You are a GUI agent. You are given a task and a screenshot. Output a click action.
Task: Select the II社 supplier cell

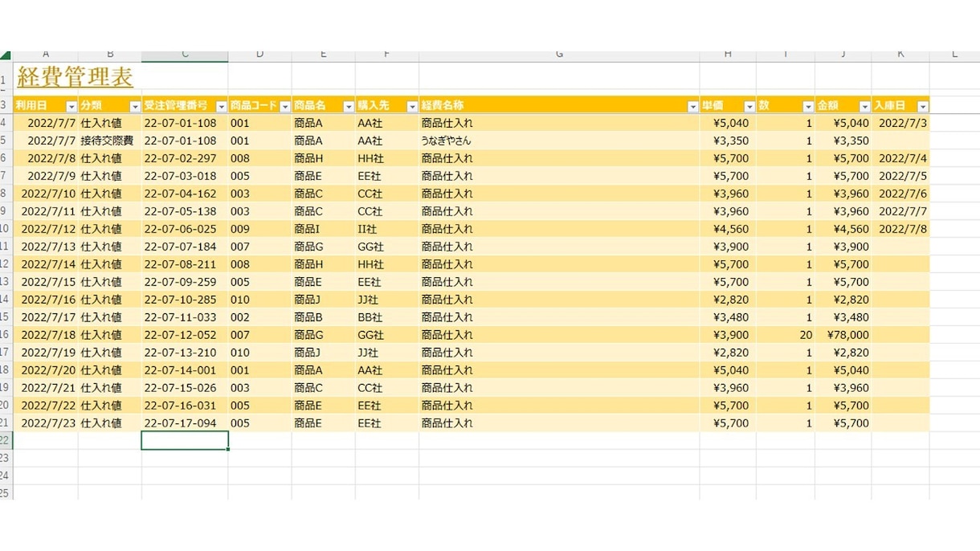(387, 229)
